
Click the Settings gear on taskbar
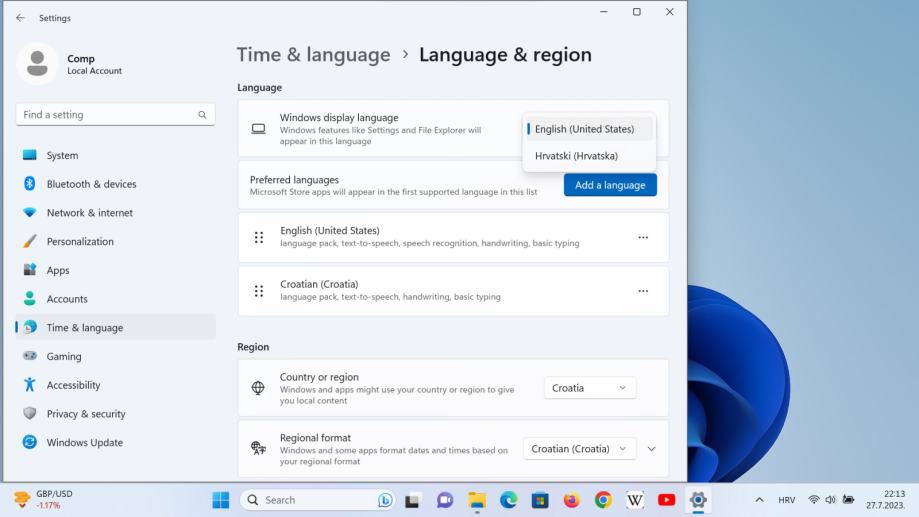click(698, 500)
